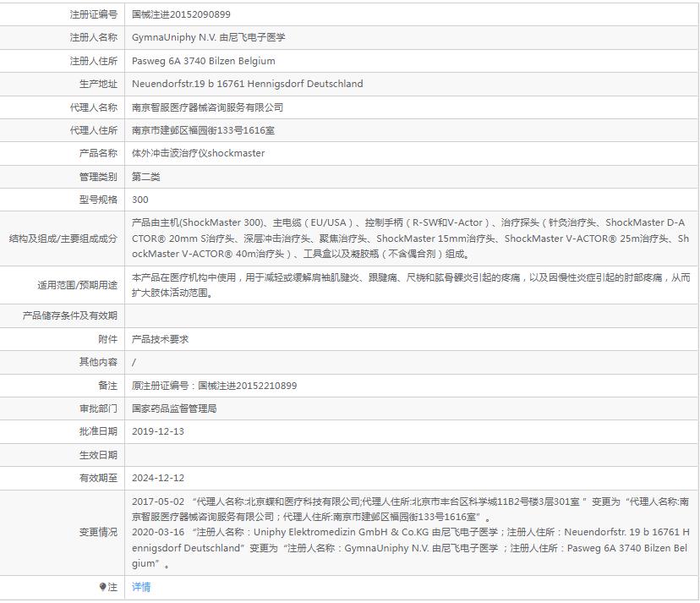Image resolution: width=700 pixels, height=603 pixels.
Task: Select the intended use text starting 本产品在医疗机构中使用
Action: pos(411,285)
